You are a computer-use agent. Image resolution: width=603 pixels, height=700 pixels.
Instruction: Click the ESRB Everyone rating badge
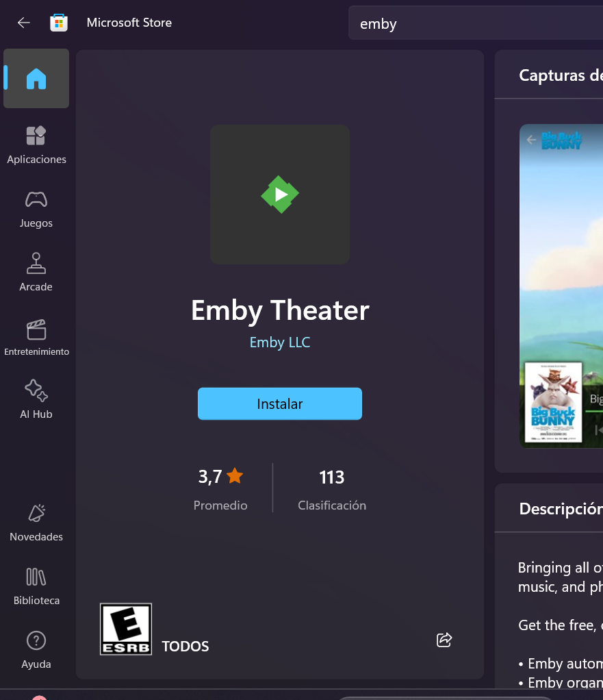126,629
